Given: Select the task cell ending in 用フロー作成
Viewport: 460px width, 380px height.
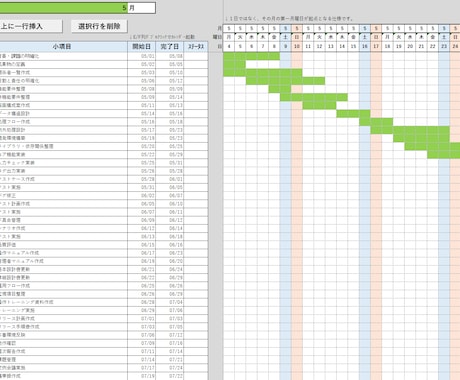Looking at the screenshot, I should pos(63,286).
